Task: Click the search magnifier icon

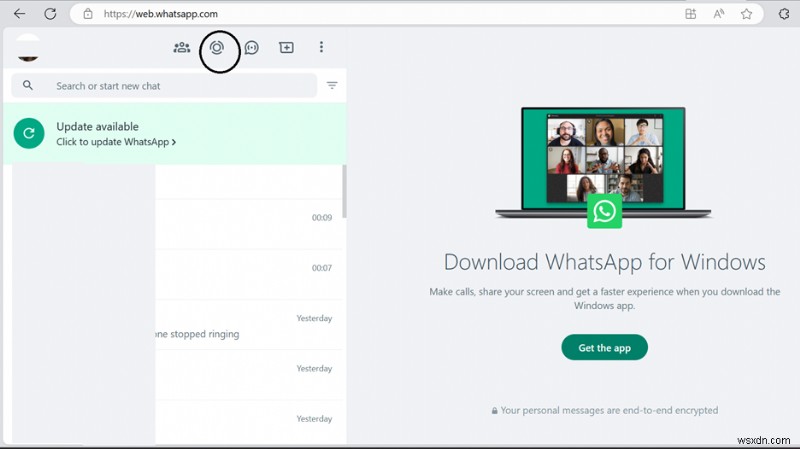Action: coord(28,85)
